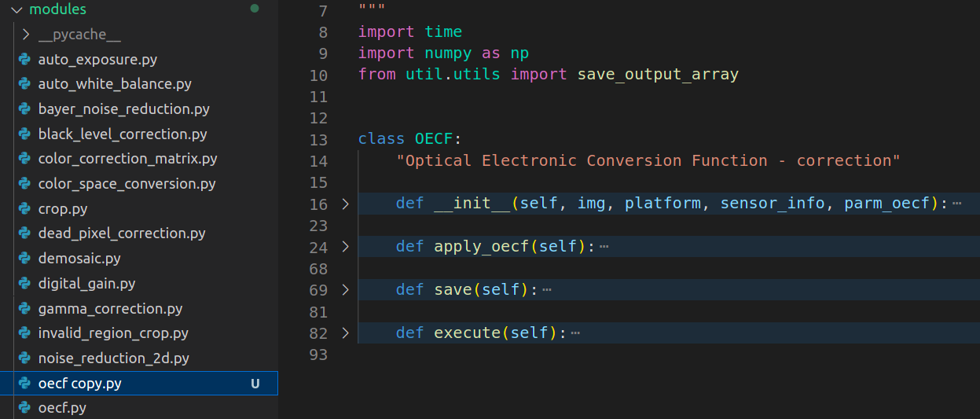Expand the folded save method
980x419 pixels.
click(x=345, y=290)
